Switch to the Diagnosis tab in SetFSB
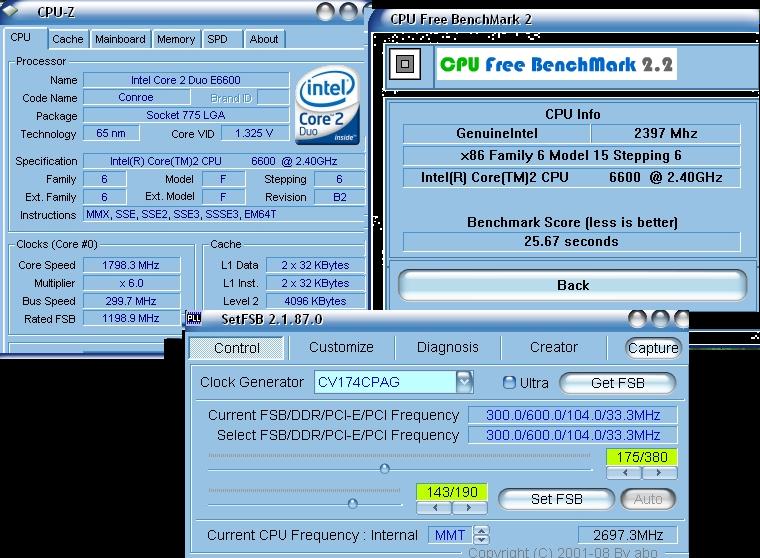 point(447,347)
